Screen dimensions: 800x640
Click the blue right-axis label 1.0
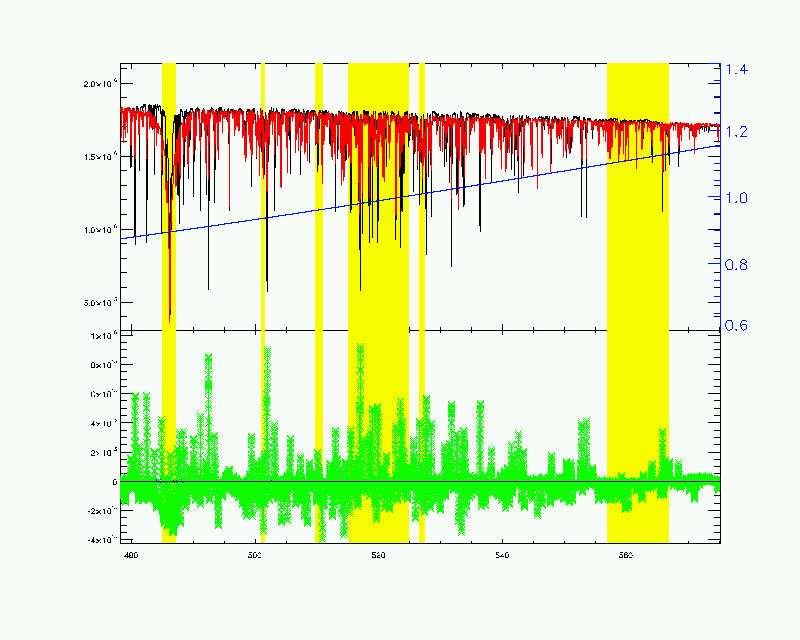click(737, 198)
